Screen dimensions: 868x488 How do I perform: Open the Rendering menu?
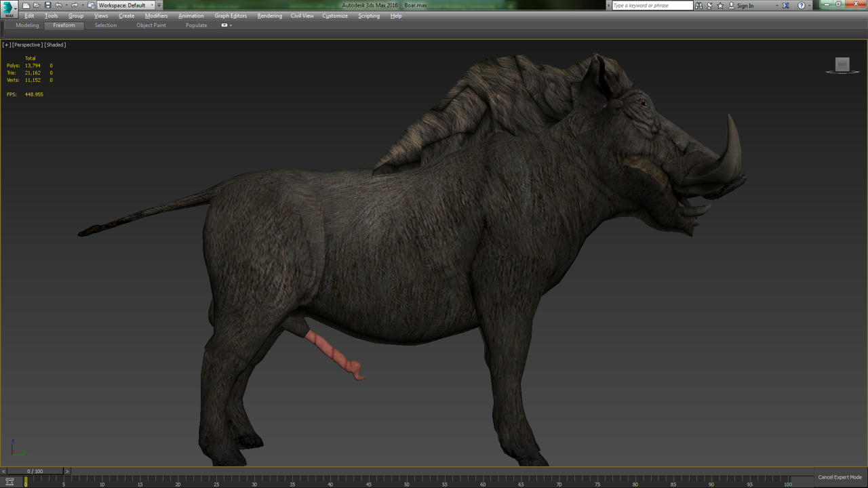coord(270,16)
